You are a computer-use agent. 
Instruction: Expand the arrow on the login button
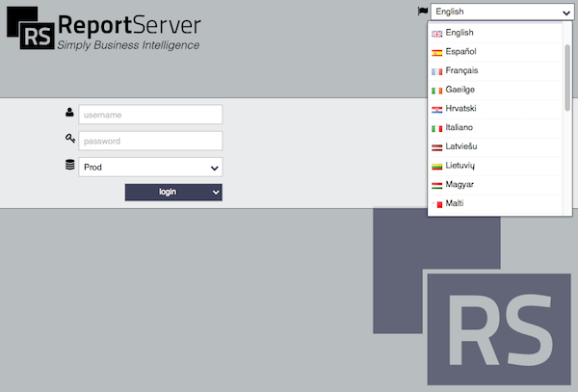coord(216,193)
